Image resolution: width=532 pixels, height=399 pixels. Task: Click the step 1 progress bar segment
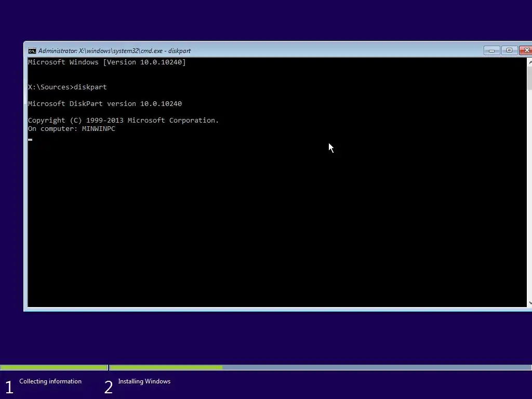(x=54, y=367)
